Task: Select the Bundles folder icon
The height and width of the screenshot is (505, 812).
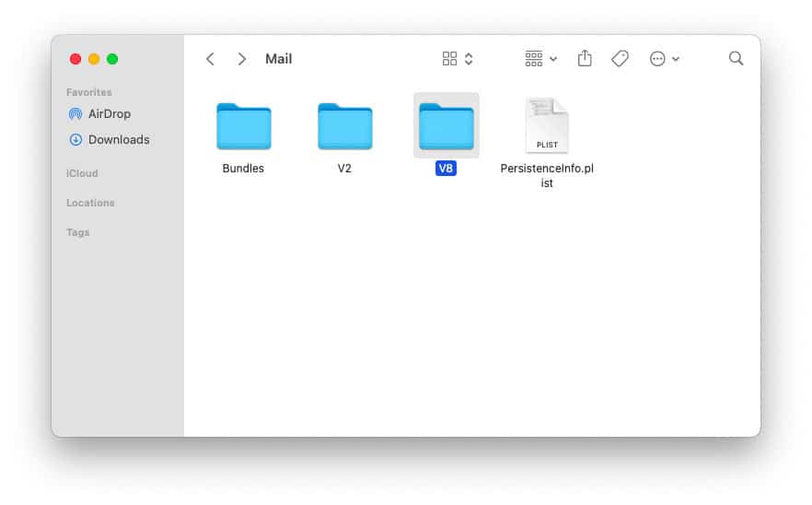Action: (x=243, y=126)
